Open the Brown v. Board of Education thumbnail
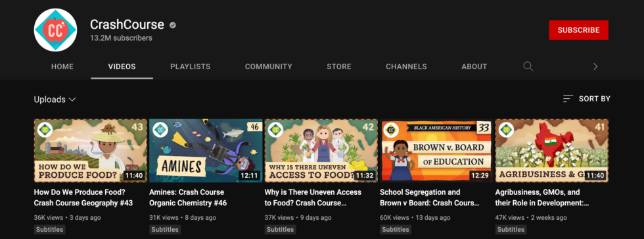This screenshot has height=239, width=644. coord(436,151)
